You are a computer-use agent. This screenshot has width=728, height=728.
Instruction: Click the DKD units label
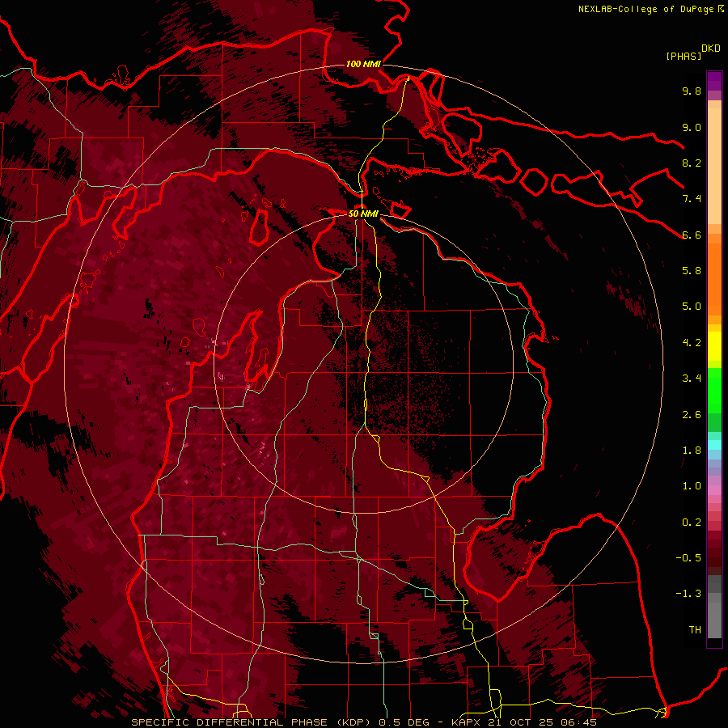pyautogui.click(x=711, y=49)
